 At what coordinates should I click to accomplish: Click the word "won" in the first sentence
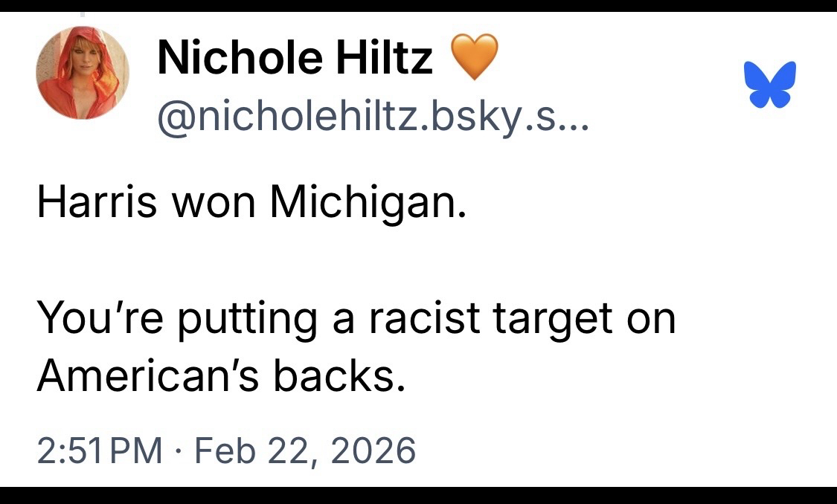pos(214,202)
